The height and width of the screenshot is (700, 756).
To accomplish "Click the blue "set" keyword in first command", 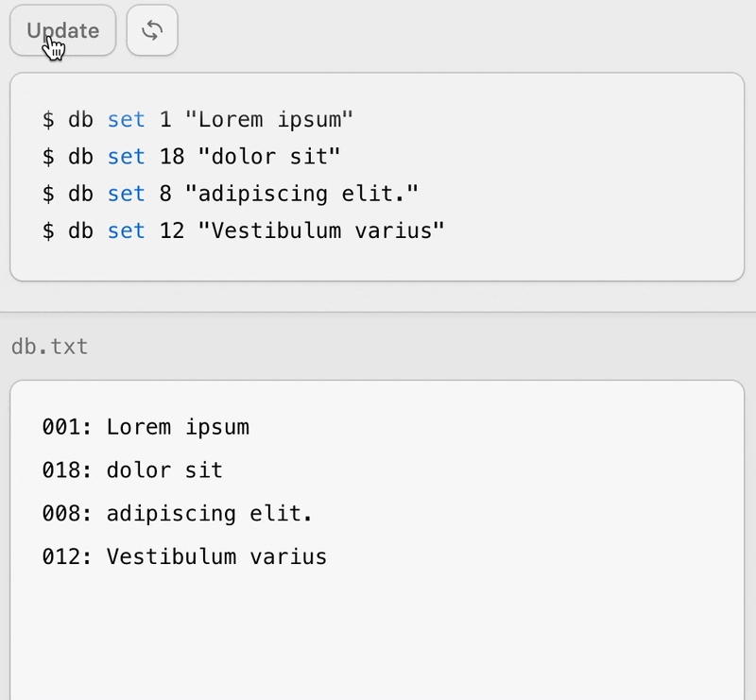I will [126, 120].
